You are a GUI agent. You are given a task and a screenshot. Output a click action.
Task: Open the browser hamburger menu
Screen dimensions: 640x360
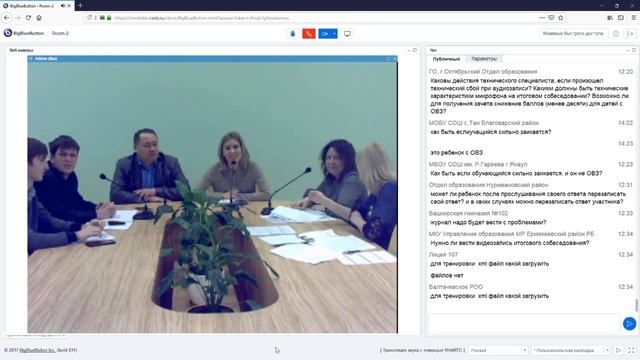point(633,18)
